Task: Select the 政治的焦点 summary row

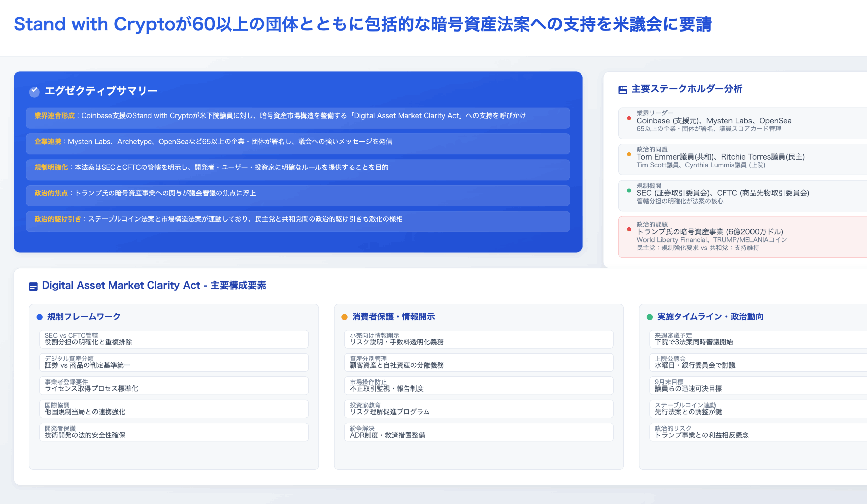Action: (298, 195)
